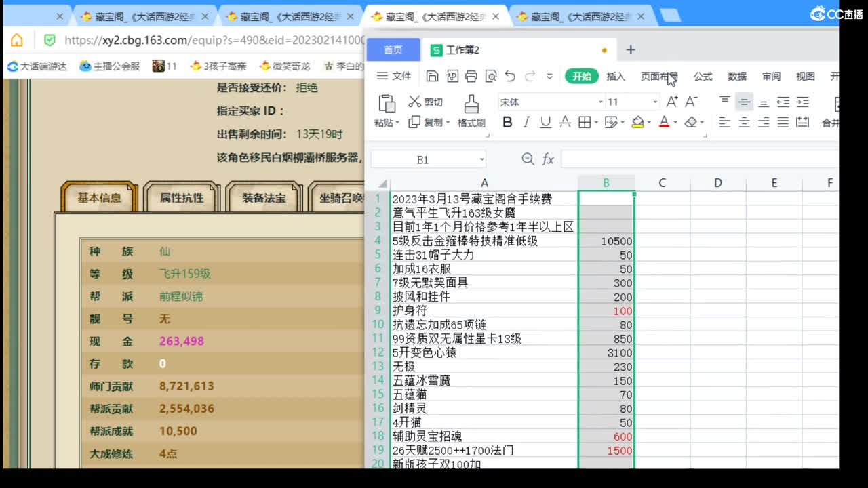Screen dimensions: 868x488
Task: Expand the 复制 copy options arrow
Action: click(x=447, y=123)
